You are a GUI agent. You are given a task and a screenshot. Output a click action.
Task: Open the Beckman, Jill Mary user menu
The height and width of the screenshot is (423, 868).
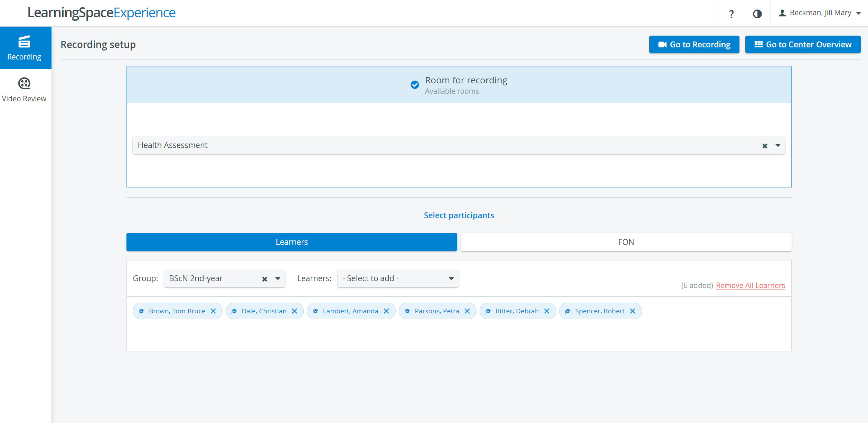pyautogui.click(x=819, y=13)
